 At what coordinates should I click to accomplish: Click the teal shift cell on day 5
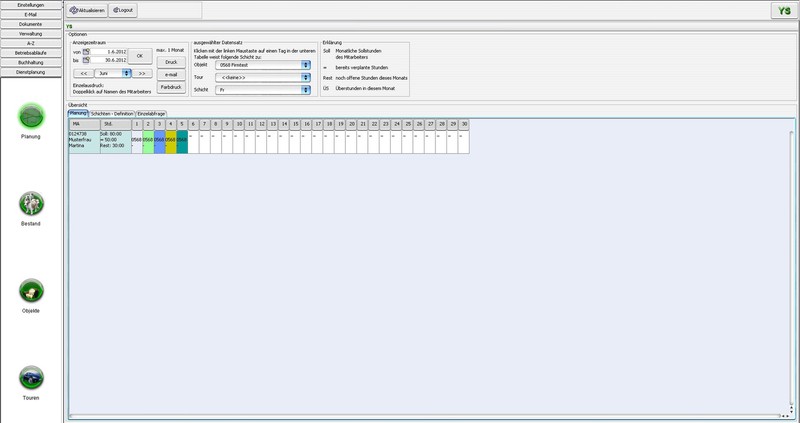182,142
